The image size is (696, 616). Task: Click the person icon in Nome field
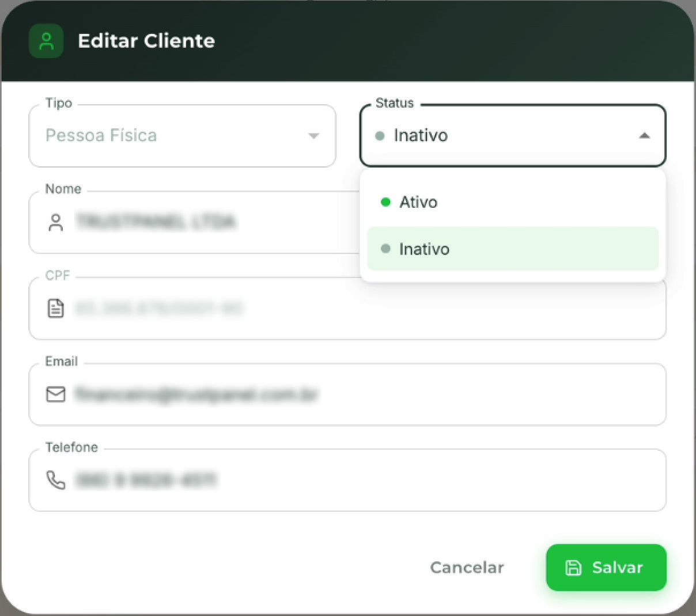56,222
